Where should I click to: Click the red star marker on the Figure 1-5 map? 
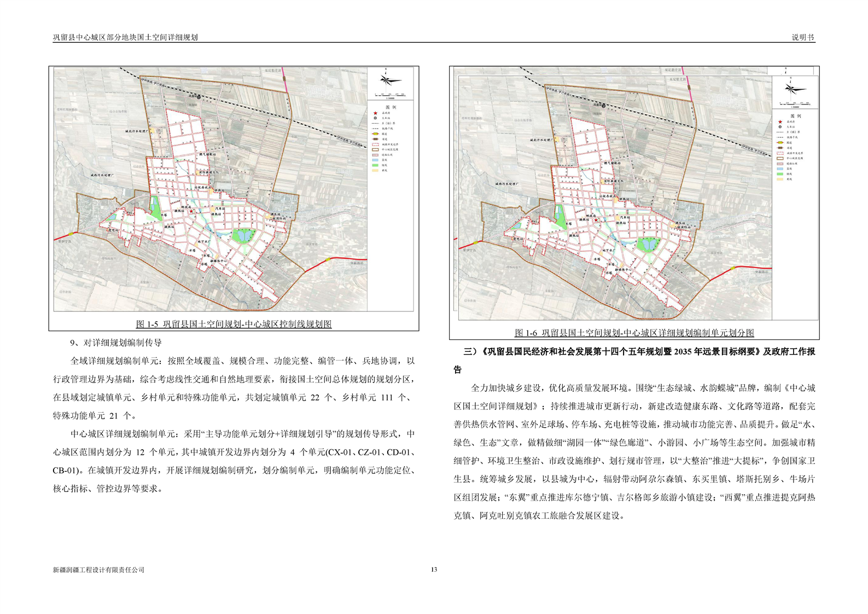191,211
